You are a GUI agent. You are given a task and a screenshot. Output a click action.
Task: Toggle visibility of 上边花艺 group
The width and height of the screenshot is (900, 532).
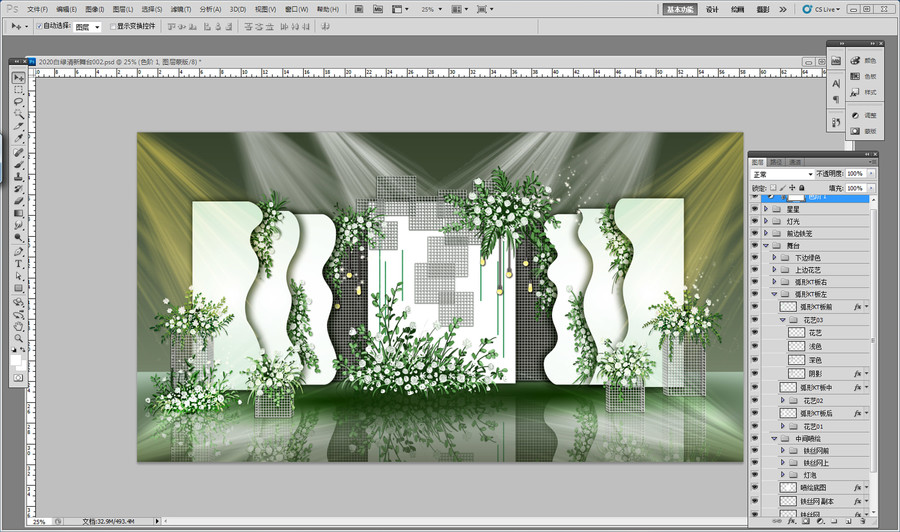[x=755, y=270]
